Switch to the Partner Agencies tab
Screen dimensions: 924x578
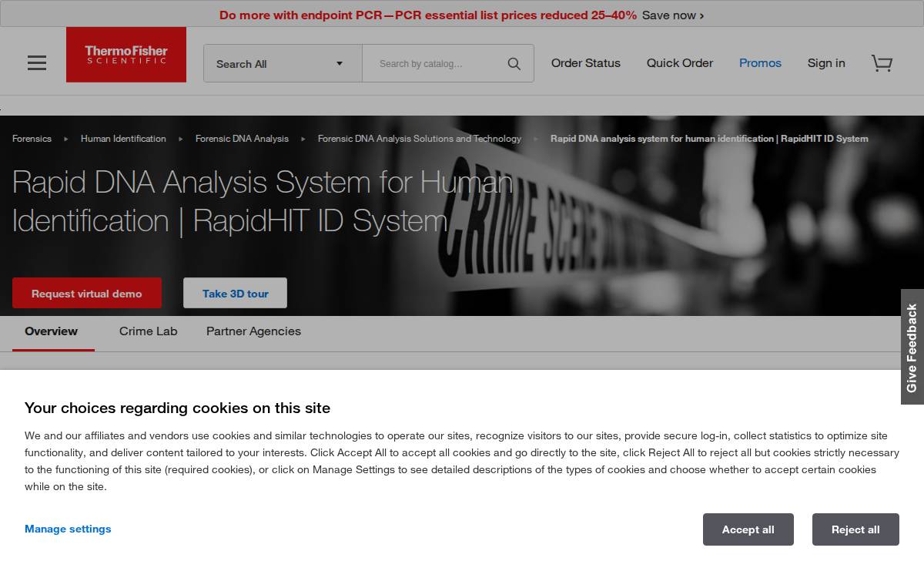pyautogui.click(x=253, y=331)
